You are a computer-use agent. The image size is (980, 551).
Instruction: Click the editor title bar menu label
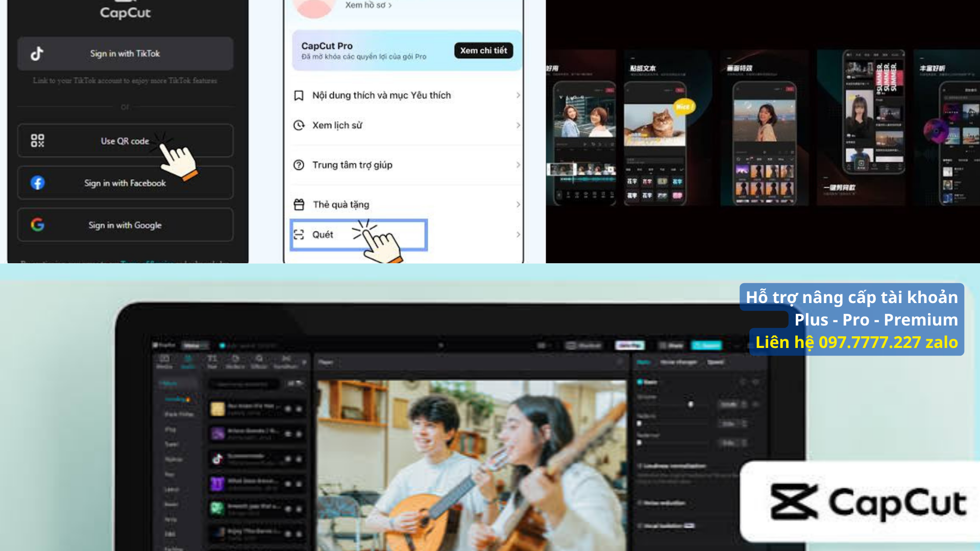pos(195,345)
